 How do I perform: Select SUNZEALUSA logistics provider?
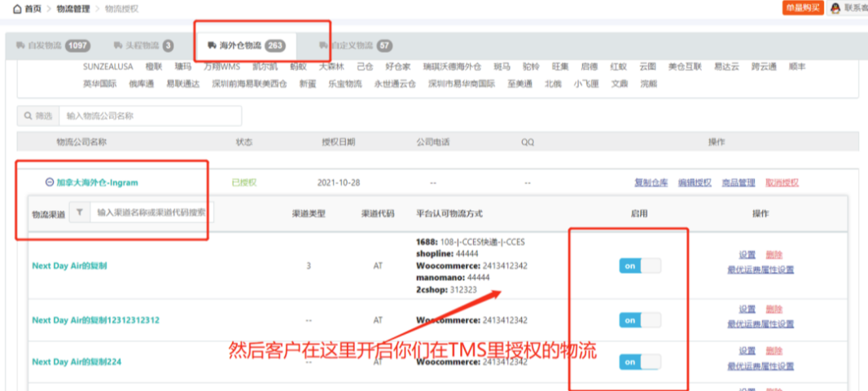tap(108, 67)
